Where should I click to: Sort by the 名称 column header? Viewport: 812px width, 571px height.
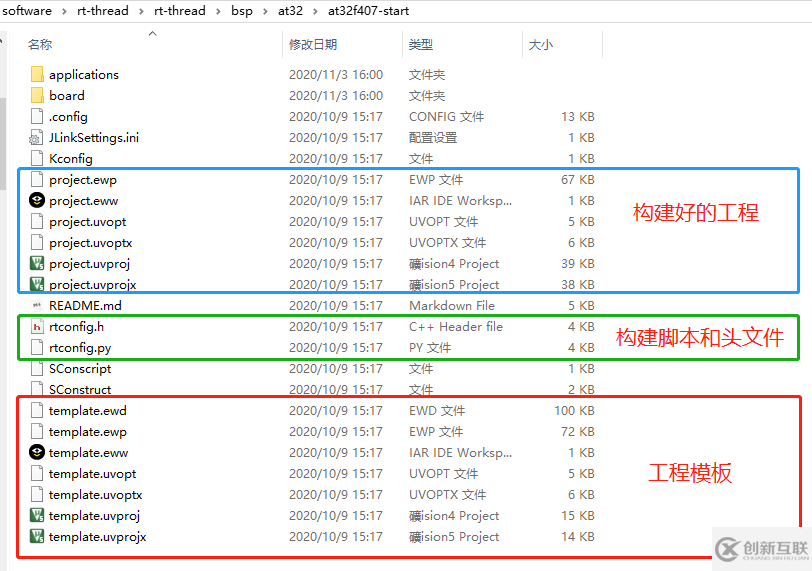tap(40, 45)
